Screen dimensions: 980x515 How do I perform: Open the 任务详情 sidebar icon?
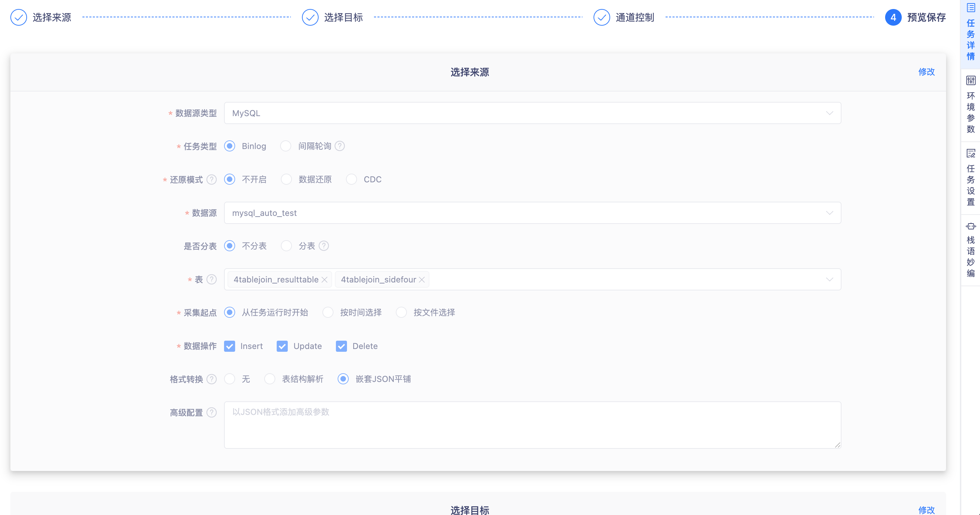tap(971, 8)
